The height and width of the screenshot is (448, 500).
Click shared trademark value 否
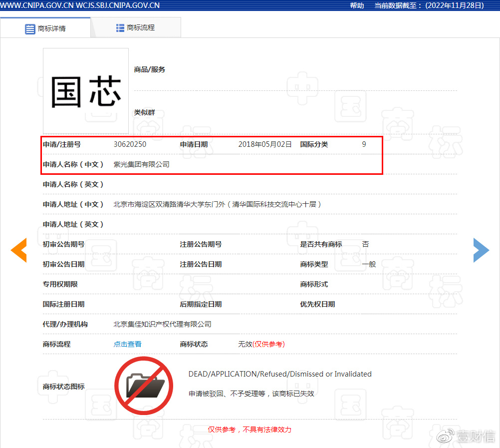pyautogui.click(x=365, y=244)
